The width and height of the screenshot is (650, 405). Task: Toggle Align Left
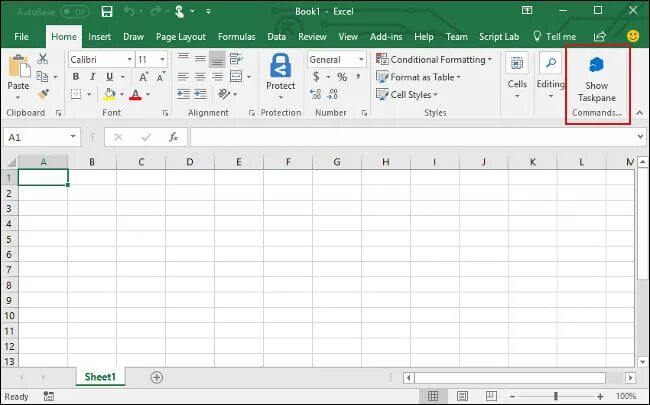pyautogui.click(x=183, y=76)
